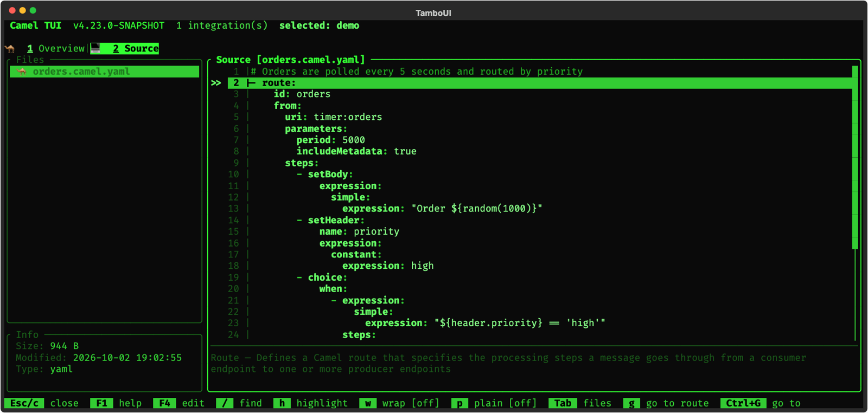Viewport: 868px width, 413px height.
Task: Click the 1 integration(s) header text
Action: (x=222, y=25)
